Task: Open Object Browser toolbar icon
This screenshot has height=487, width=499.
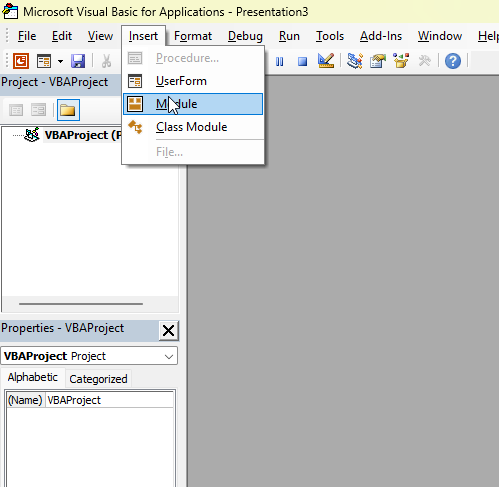Action: point(401,61)
